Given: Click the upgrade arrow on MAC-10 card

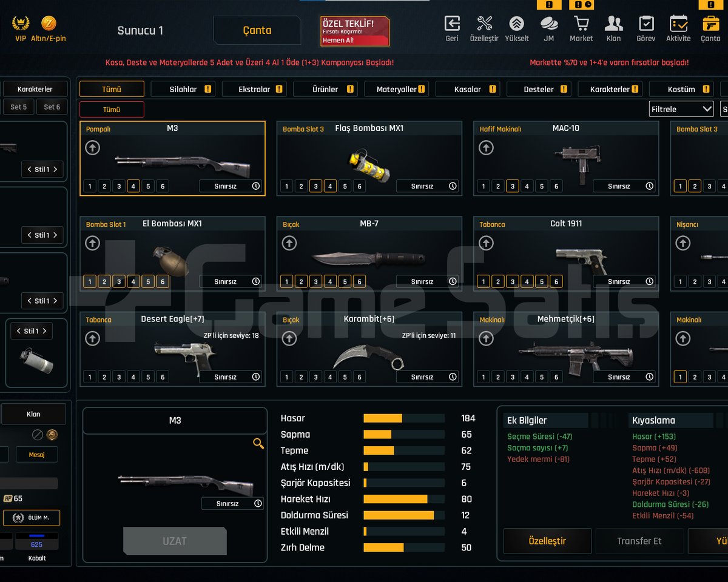Looking at the screenshot, I should 486,147.
